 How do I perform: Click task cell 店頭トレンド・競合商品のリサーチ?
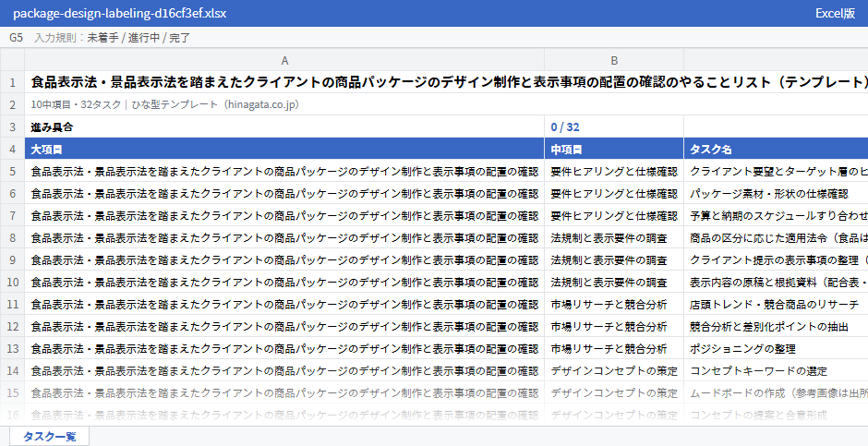(x=776, y=304)
